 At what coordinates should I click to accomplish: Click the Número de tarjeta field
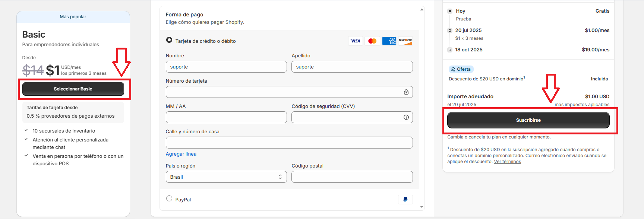point(289,92)
